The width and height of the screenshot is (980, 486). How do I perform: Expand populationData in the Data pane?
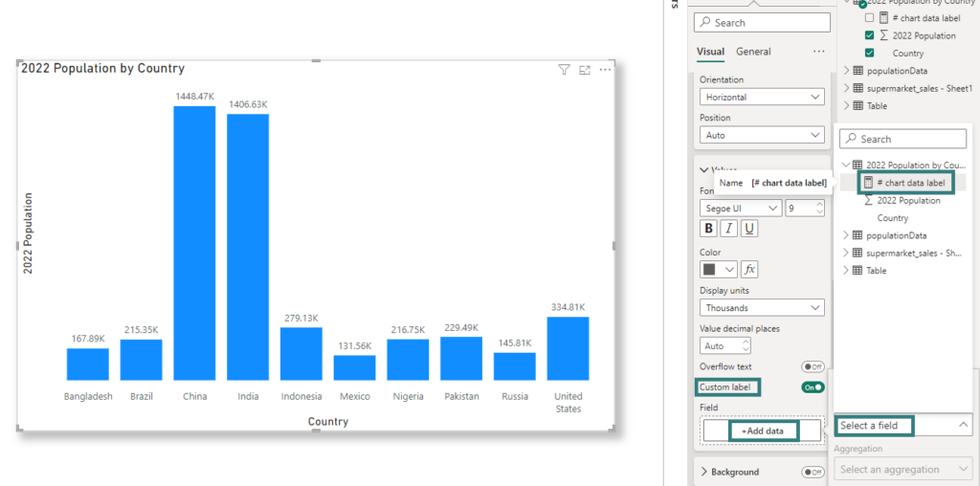[x=847, y=71]
